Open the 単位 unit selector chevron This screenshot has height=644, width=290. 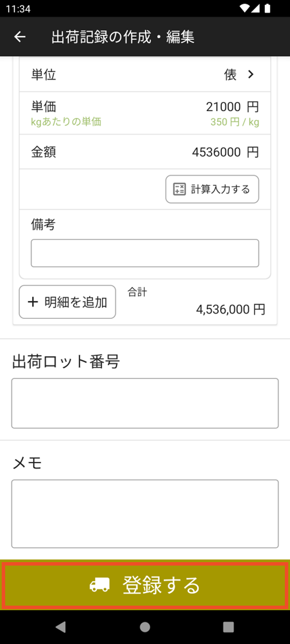pyautogui.click(x=250, y=74)
